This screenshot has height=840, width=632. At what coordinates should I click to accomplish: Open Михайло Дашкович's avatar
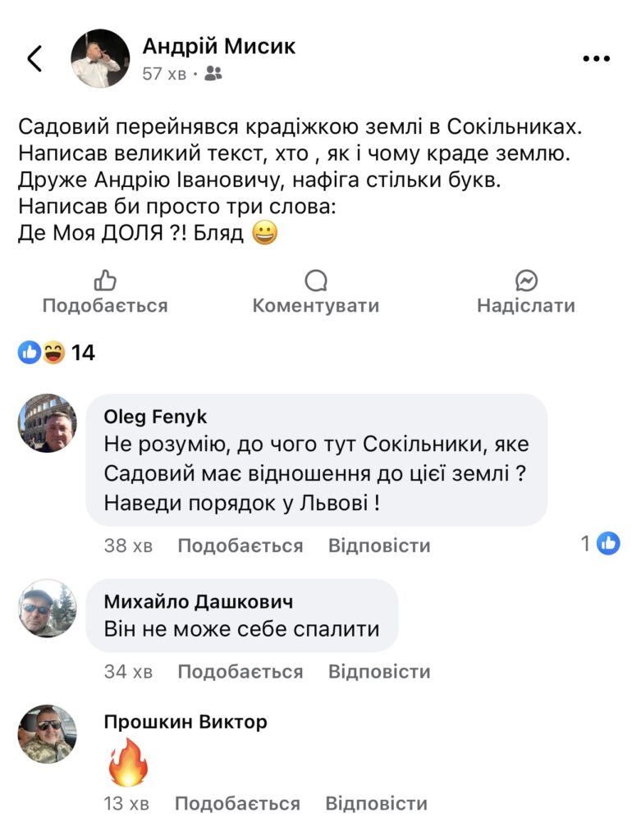48,609
